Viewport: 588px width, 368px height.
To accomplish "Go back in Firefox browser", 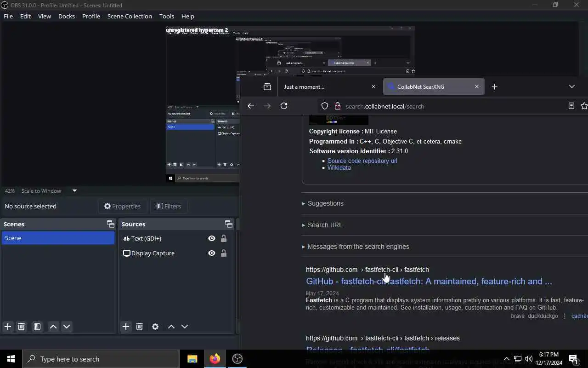I will click(250, 106).
